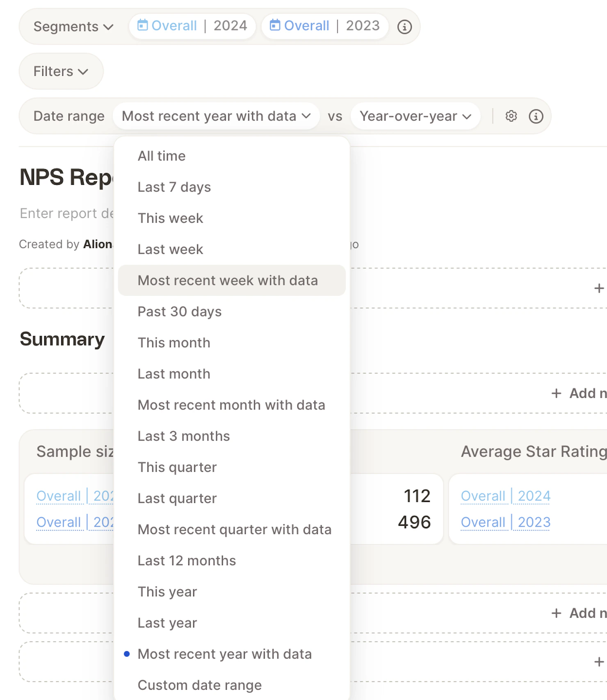Click Overall 2024 link under Average Star Rating

pyautogui.click(x=505, y=496)
